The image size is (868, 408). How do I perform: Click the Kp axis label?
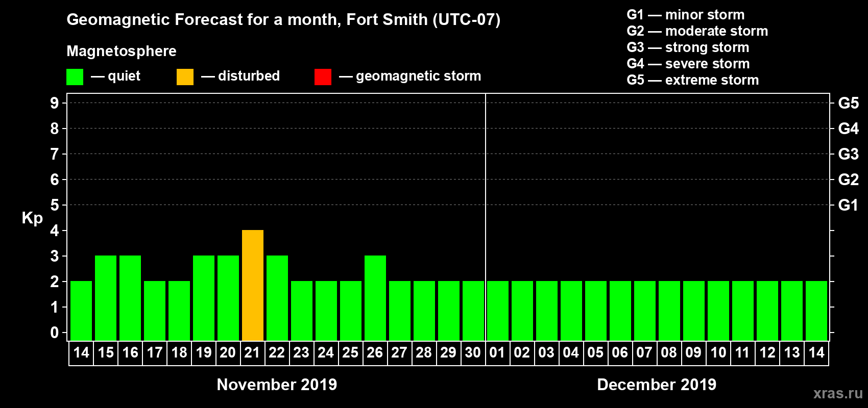32,218
